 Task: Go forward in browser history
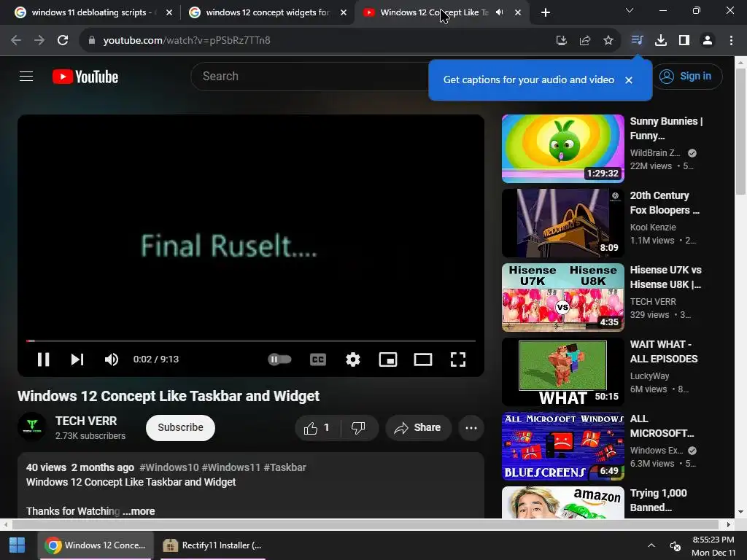click(x=39, y=41)
